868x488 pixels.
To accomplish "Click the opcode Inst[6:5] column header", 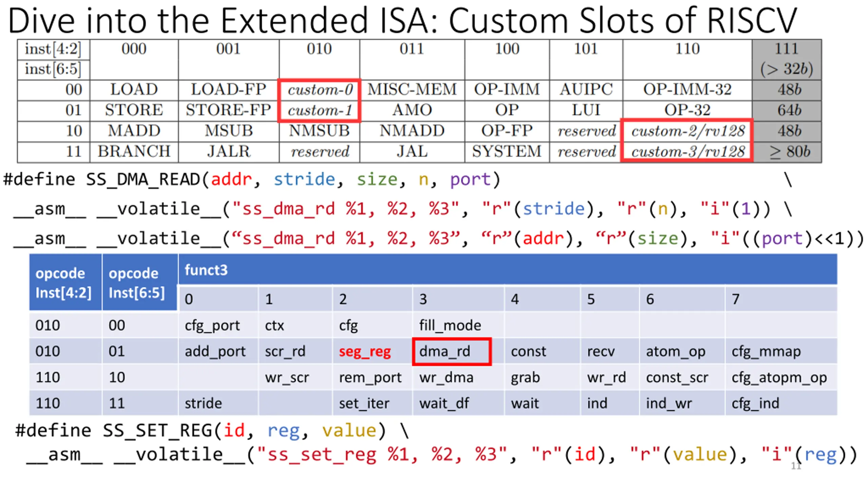I will [x=139, y=282].
